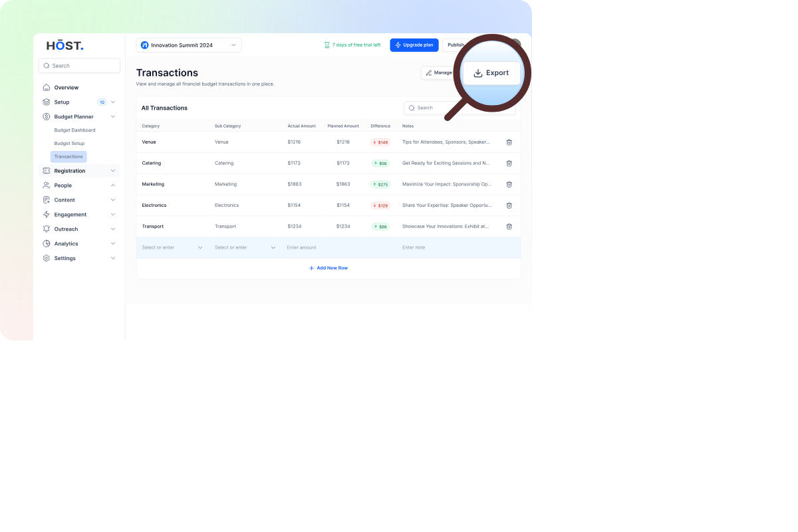Open the new row Category dropdown

pyautogui.click(x=172, y=247)
